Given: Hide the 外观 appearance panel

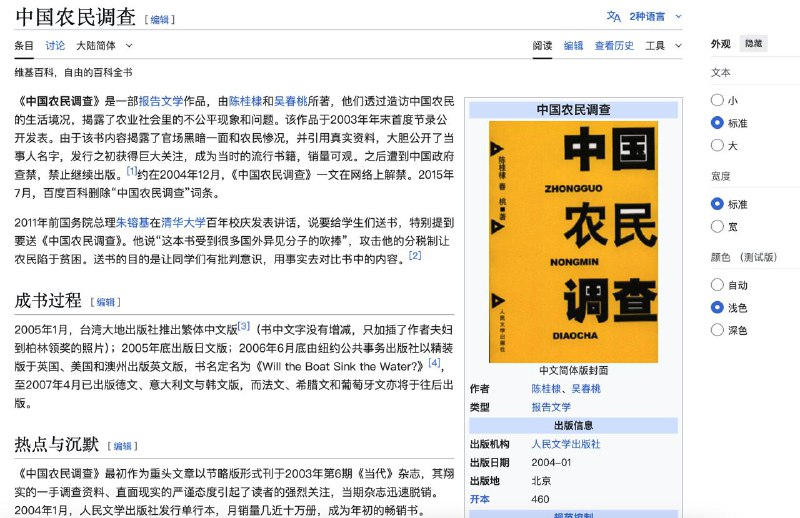Looking at the screenshot, I should [x=754, y=43].
